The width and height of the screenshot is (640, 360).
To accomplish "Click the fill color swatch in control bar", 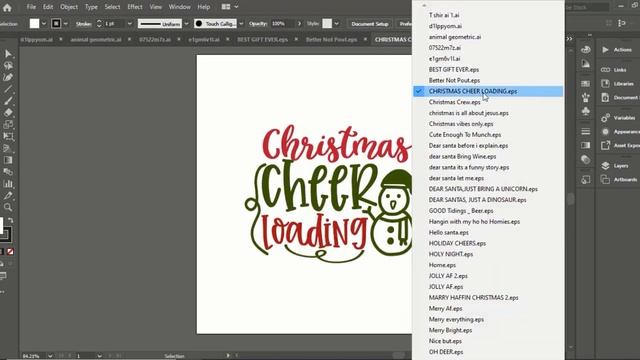I will point(35,24).
